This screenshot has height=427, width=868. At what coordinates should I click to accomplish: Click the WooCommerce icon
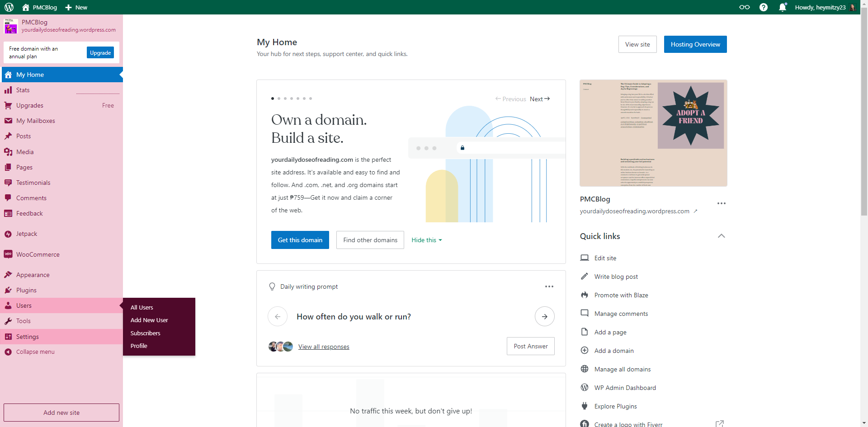[8, 254]
